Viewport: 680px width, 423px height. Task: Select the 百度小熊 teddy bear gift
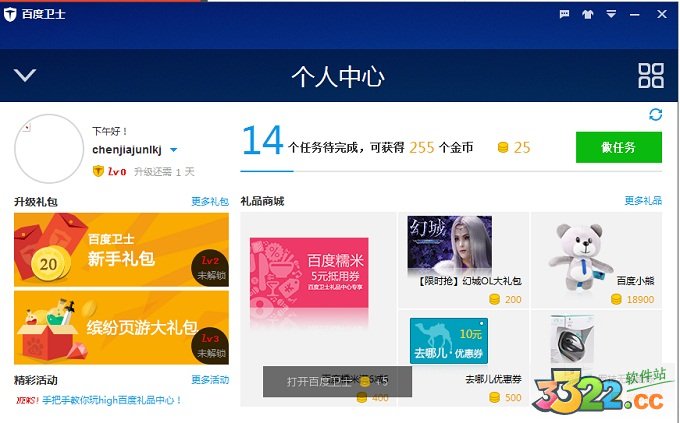tap(597, 260)
